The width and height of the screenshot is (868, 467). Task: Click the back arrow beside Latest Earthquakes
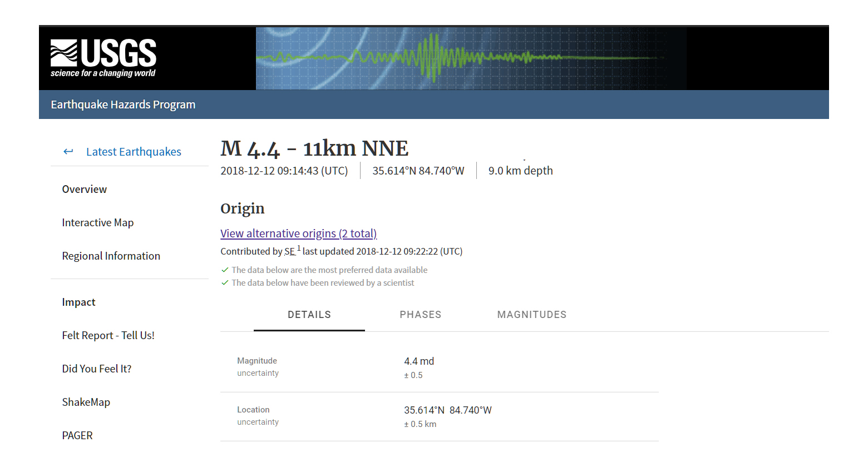(x=68, y=152)
